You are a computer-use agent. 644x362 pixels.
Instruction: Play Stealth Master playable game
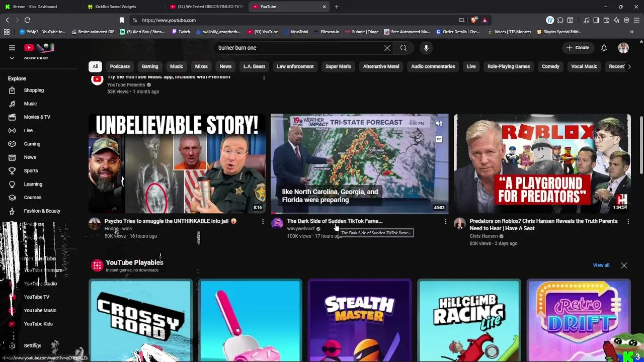point(359,321)
